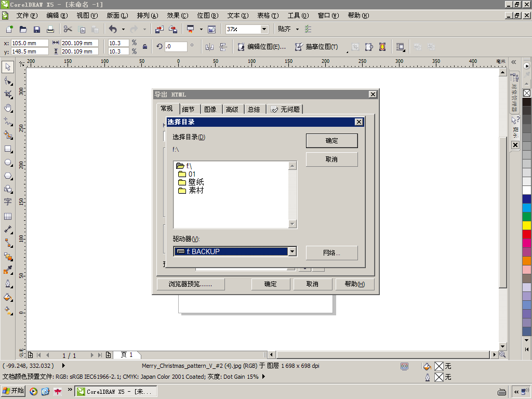The height and width of the screenshot is (399, 532).
Task: Click the Export toolbar icon
Action: click(173, 29)
